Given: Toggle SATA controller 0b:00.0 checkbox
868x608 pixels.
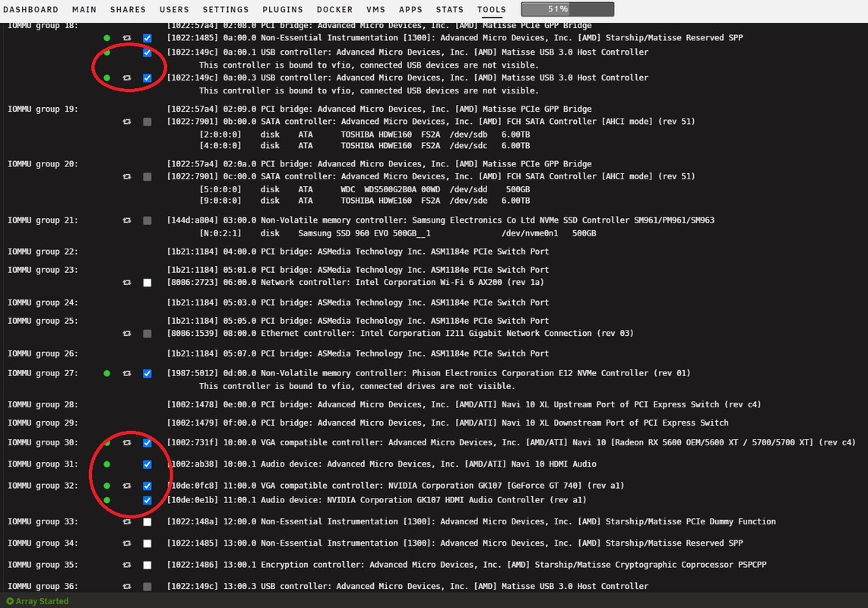Looking at the screenshot, I should (x=147, y=122).
